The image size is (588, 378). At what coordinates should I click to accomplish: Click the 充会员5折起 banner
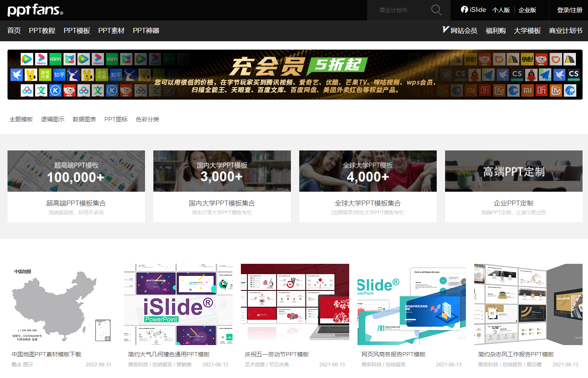click(295, 75)
